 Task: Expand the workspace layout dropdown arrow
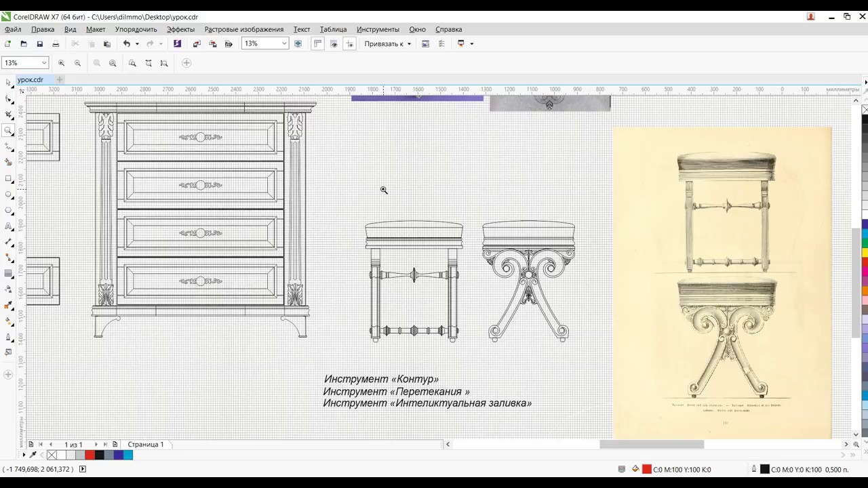click(x=471, y=43)
